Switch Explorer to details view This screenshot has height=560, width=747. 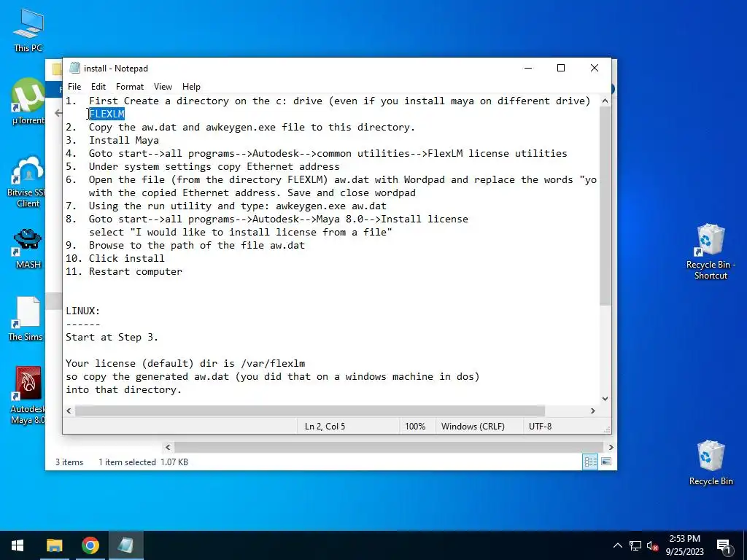[x=590, y=462]
